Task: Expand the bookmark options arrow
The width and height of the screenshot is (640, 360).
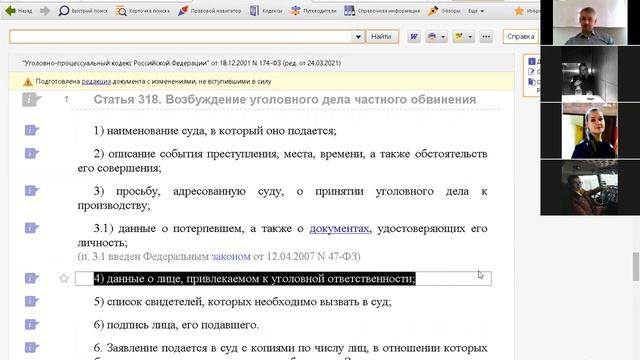Action: (470, 37)
